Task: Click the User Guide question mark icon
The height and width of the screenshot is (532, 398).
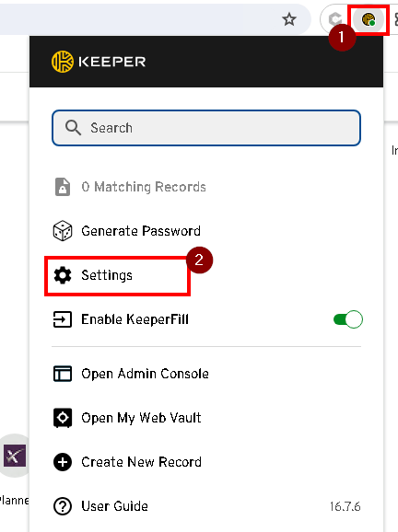Action: click(x=63, y=506)
